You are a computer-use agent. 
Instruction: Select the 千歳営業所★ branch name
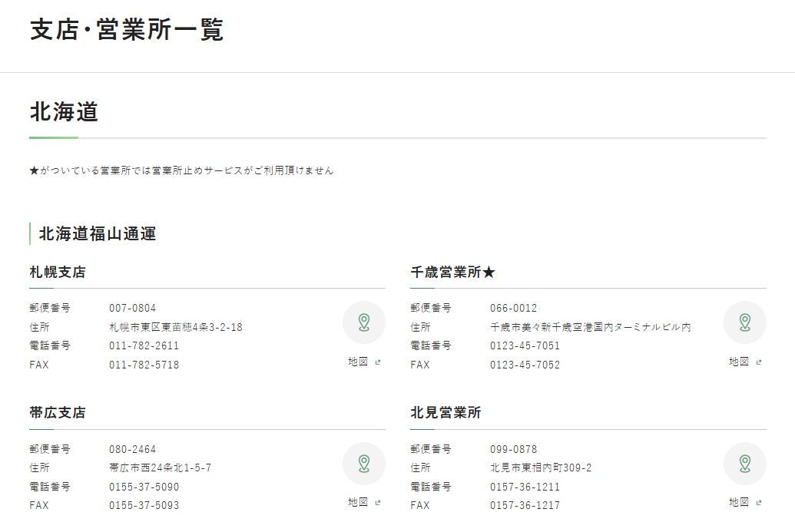tap(452, 272)
